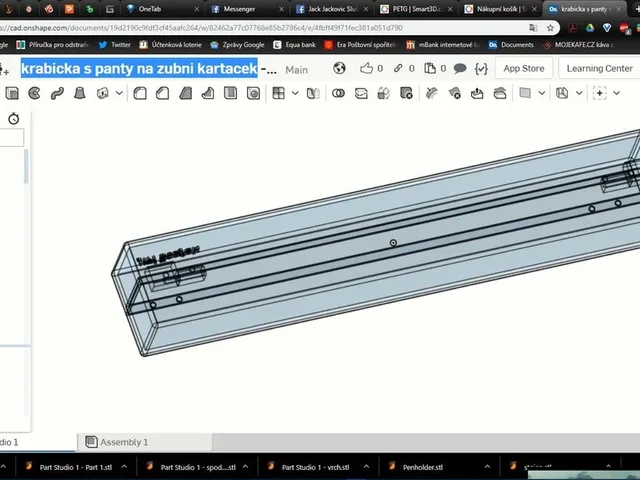Image resolution: width=640 pixels, height=480 pixels.
Task: Open the Účtenková loterie bookmark
Action: pos(170,45)
